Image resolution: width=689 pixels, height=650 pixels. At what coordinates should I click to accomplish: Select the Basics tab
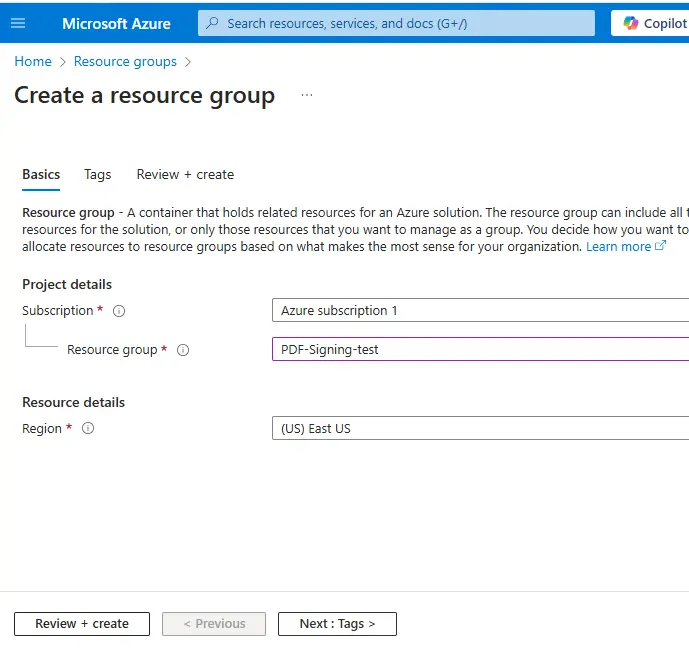[41, 175]
